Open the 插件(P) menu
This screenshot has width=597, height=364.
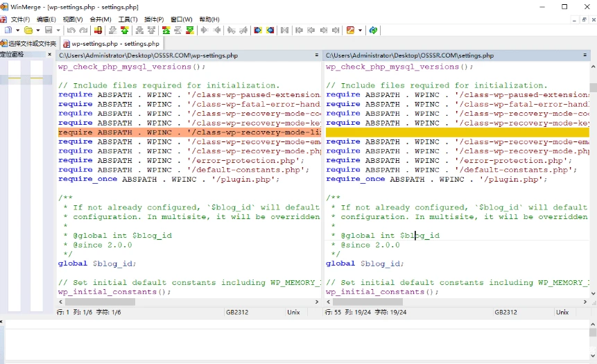(x=154, y=19)
